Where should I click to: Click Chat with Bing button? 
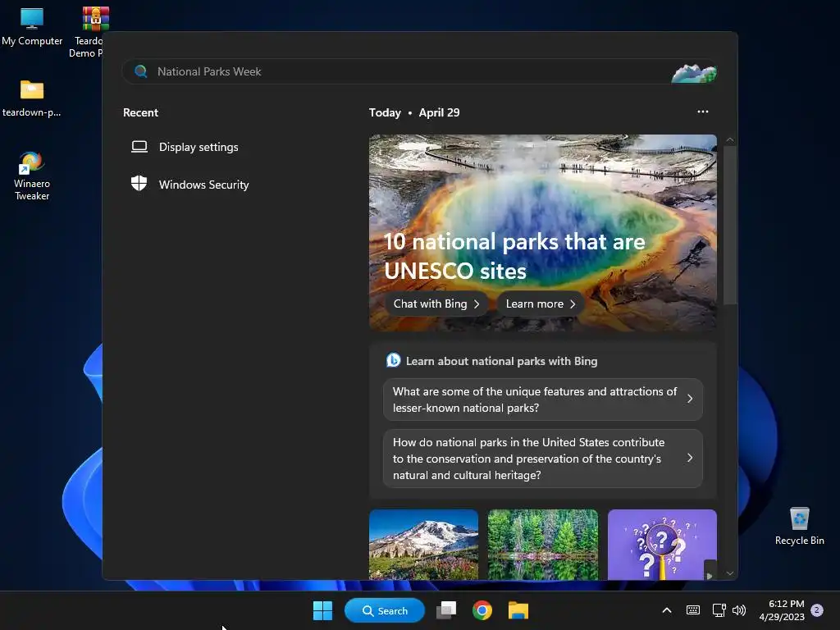(x=436, y=304)
